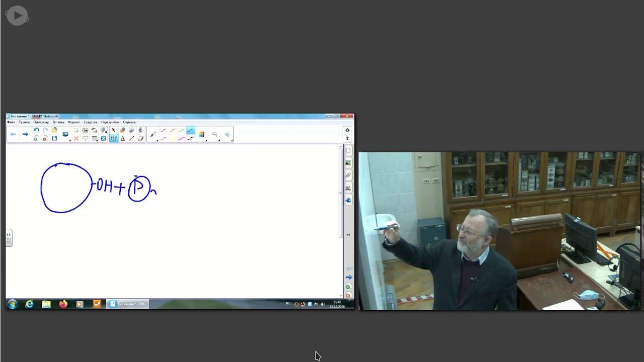
Task: Open pen type dropdown
Action: [153, 135]
